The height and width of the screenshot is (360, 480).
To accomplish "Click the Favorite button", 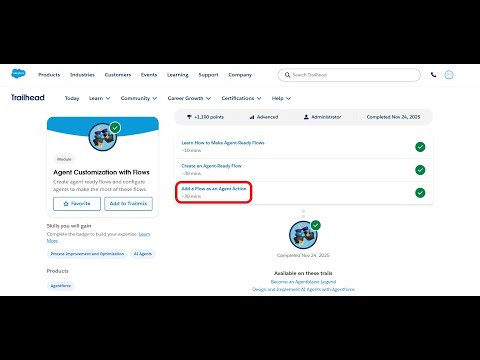I will pyautogui.click(x=77, y=204).
